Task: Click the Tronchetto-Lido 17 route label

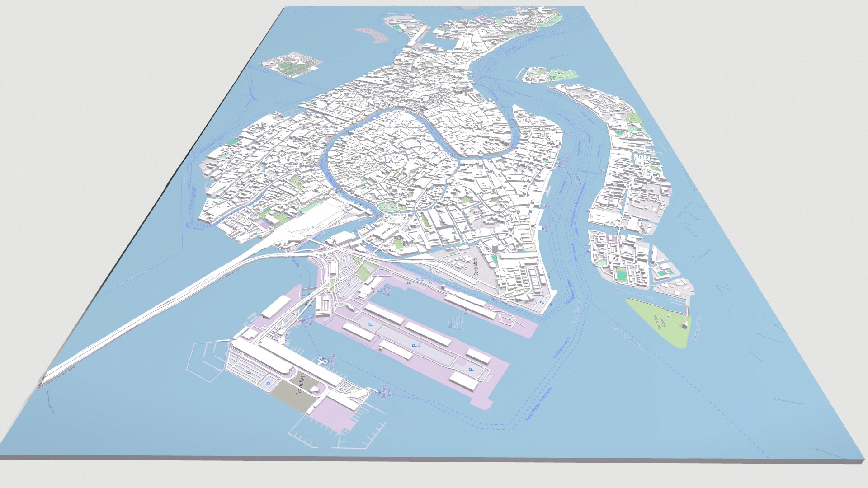Action: pos(562,347)
